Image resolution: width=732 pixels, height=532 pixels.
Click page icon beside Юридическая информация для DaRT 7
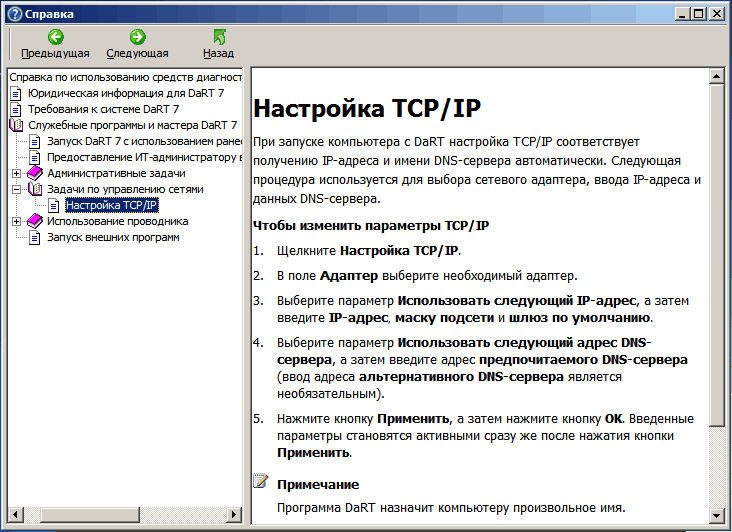(16, 93)
